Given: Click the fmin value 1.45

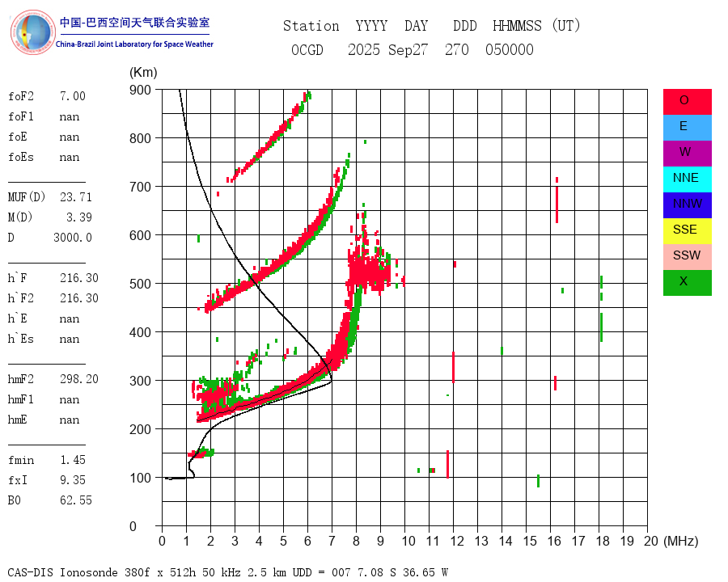Looking at the screenshot, I should pyautogui.click(x=73, y=460).
